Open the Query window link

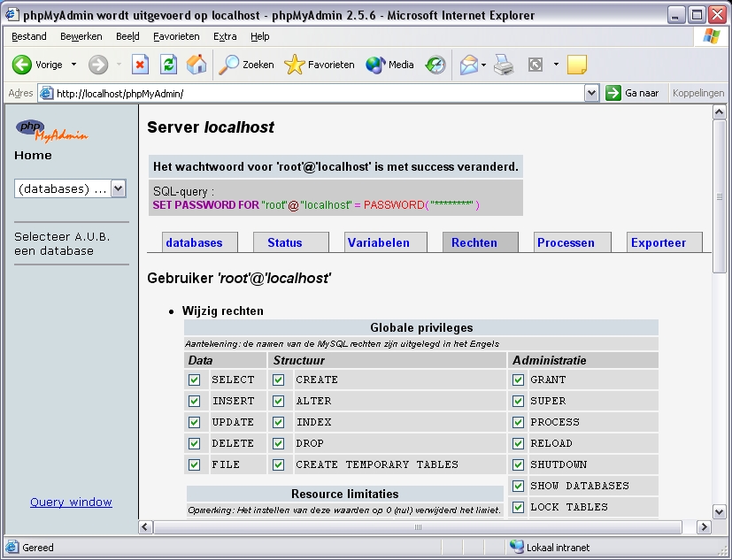click(x=71, y=502)
